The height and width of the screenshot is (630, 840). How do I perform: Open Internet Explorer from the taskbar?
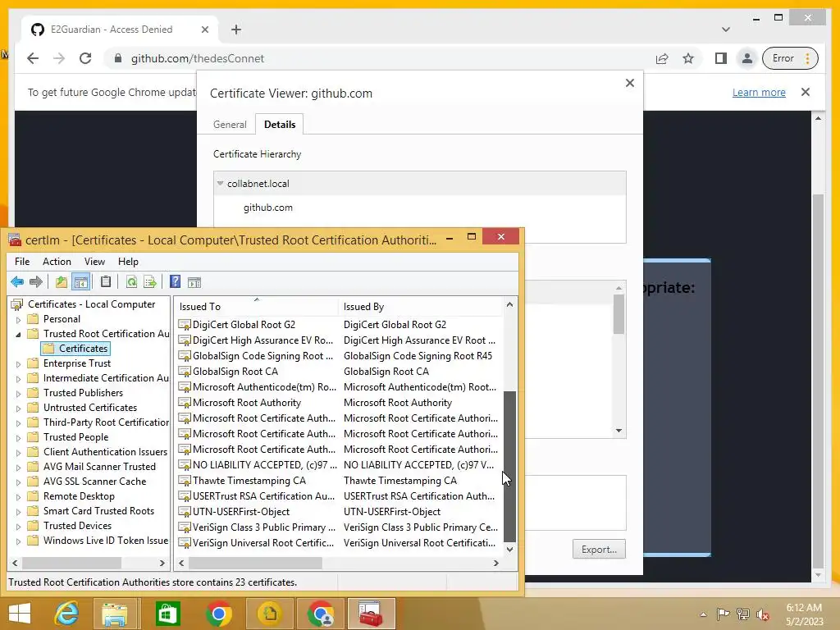[x=66, y=614]
